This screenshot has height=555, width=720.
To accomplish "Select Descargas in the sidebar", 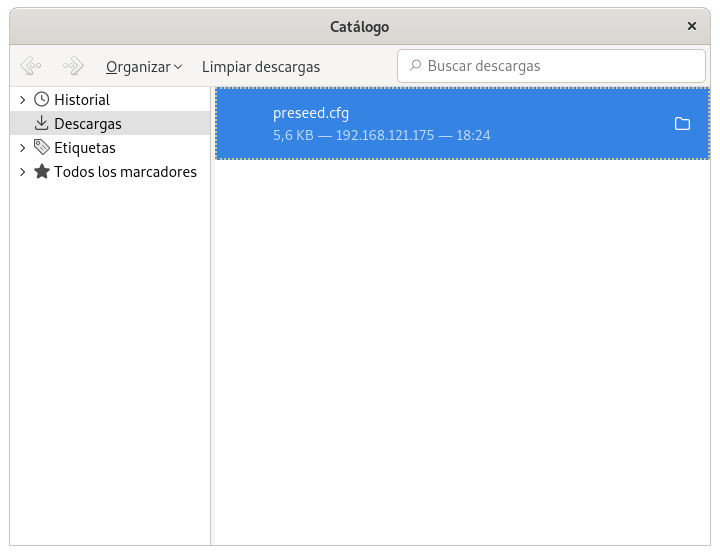I will tap(88, 124).
